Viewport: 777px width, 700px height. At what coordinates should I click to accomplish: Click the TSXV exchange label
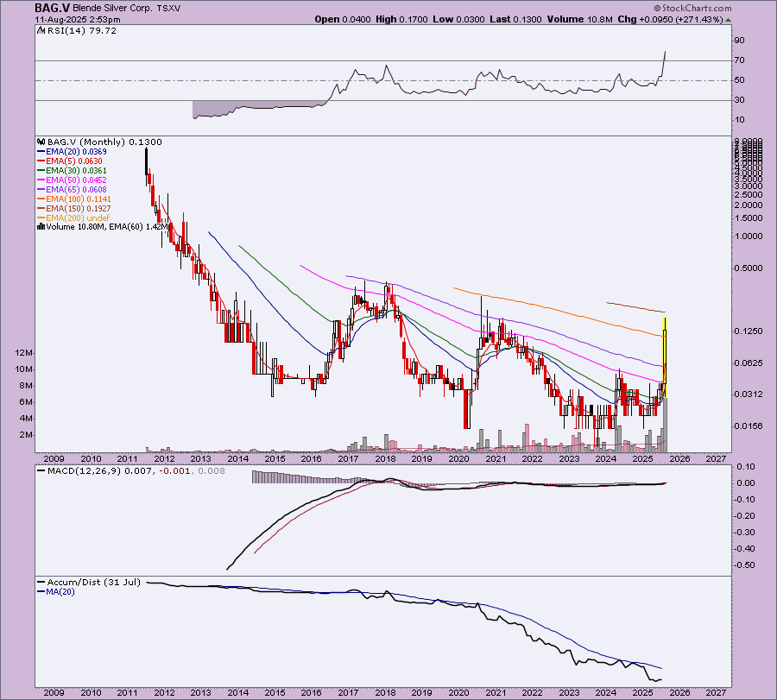coord(168,9)
